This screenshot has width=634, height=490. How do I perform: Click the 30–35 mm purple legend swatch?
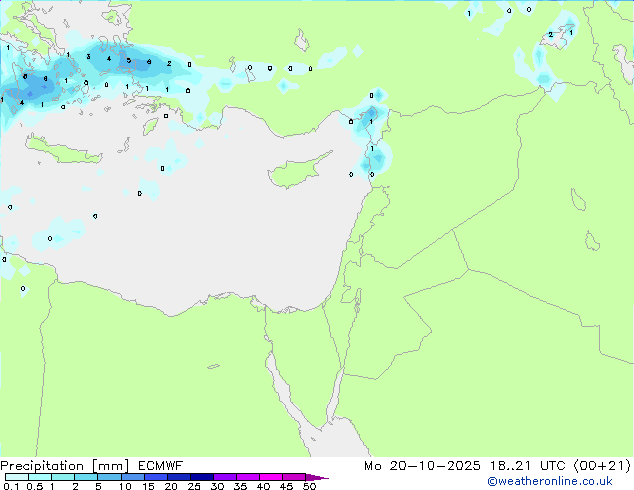pos(225,477)
